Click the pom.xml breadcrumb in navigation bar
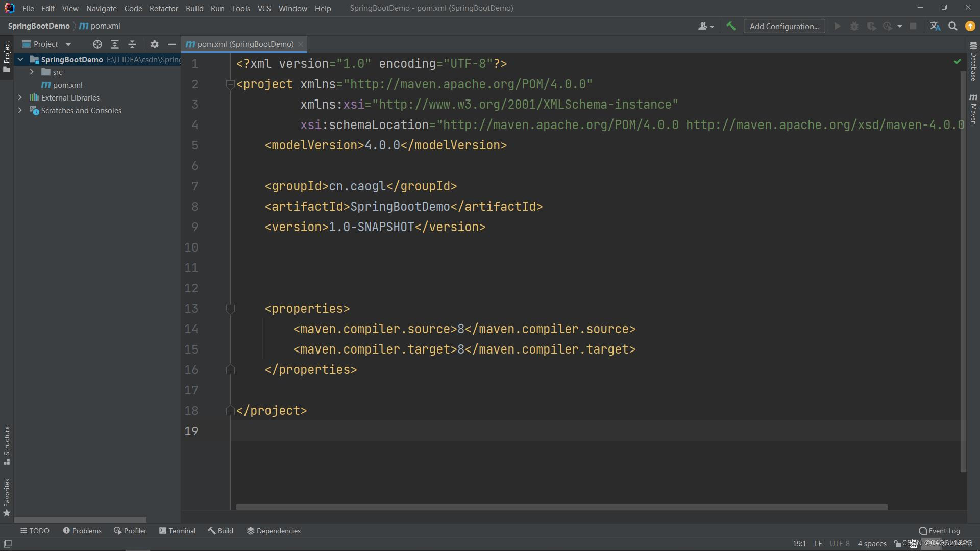Screen dimensions: 980x551 click(100, 26)
